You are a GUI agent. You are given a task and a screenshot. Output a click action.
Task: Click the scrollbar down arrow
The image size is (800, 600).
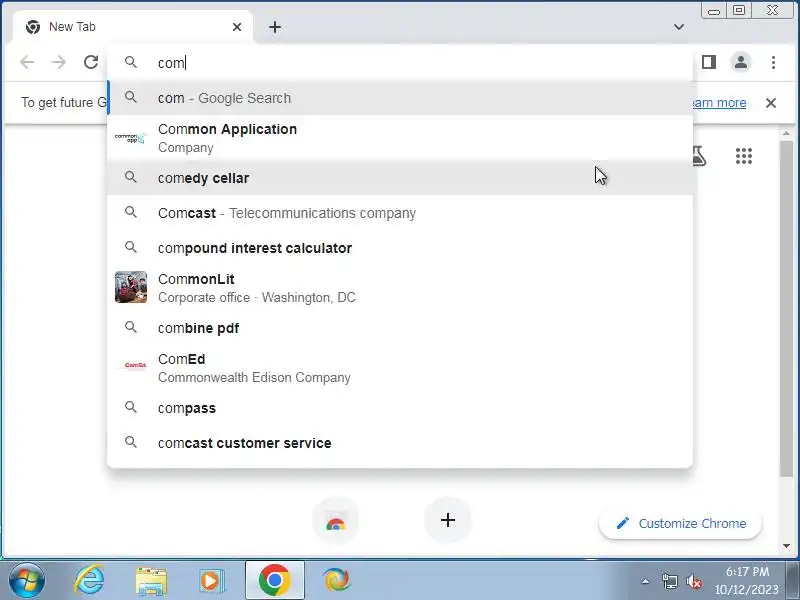click(x=786, y=546)
